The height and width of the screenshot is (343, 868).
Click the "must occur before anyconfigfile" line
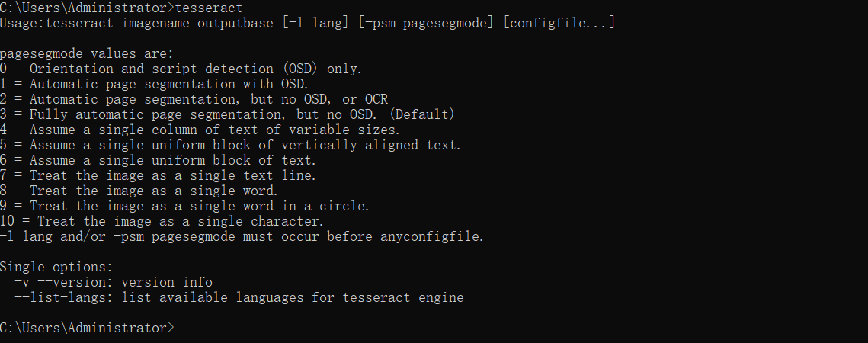(x=242, y=236)
